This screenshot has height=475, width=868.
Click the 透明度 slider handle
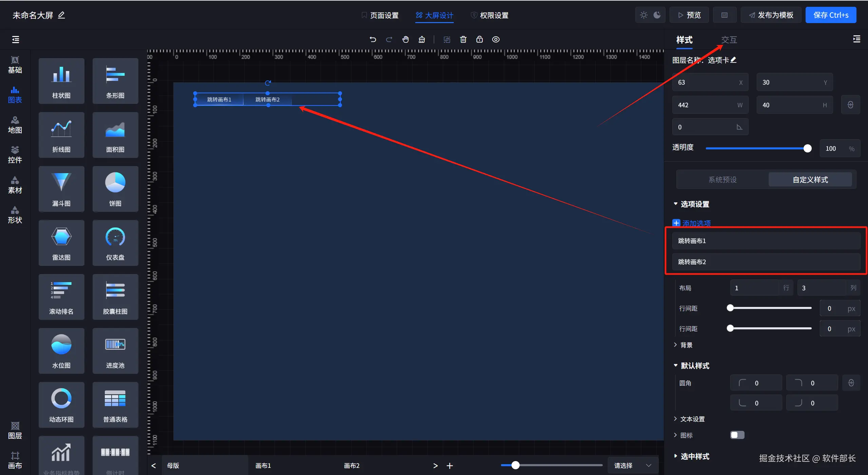[x=807, y=148]
